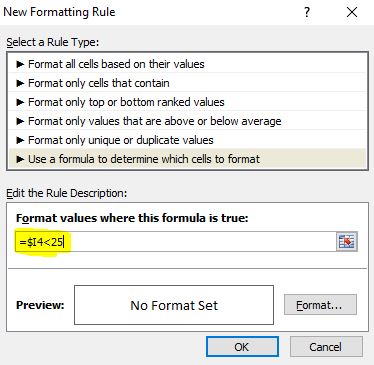Click arrow beside Format only cells that contain

pos(20,83)
